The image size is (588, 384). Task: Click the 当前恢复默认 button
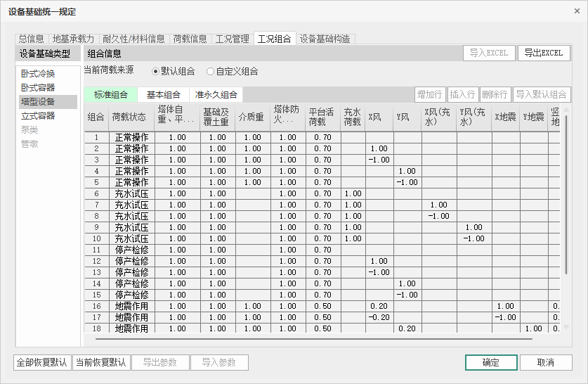[101, 362]
